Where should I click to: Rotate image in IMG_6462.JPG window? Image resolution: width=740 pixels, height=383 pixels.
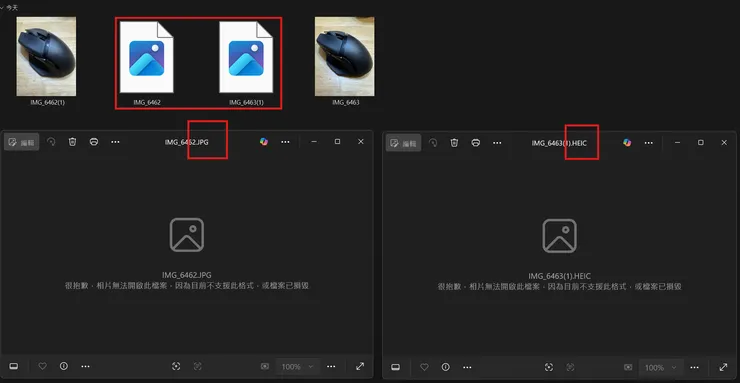pos(51,142)
